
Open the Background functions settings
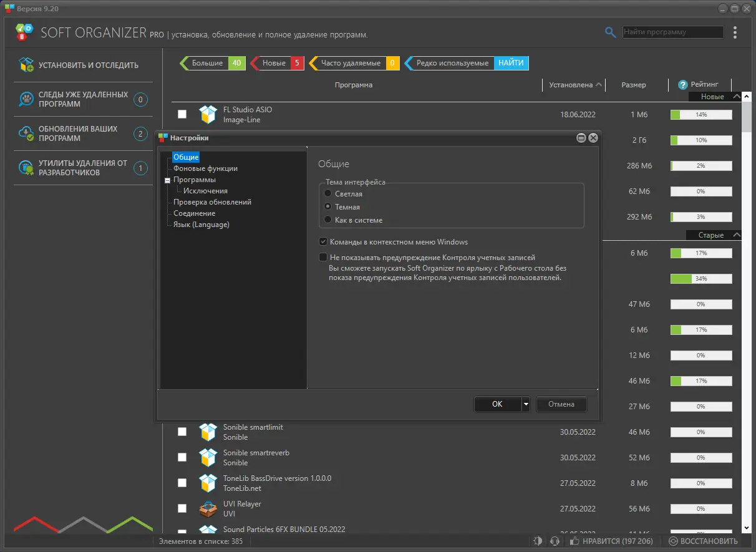coord(205,168)
